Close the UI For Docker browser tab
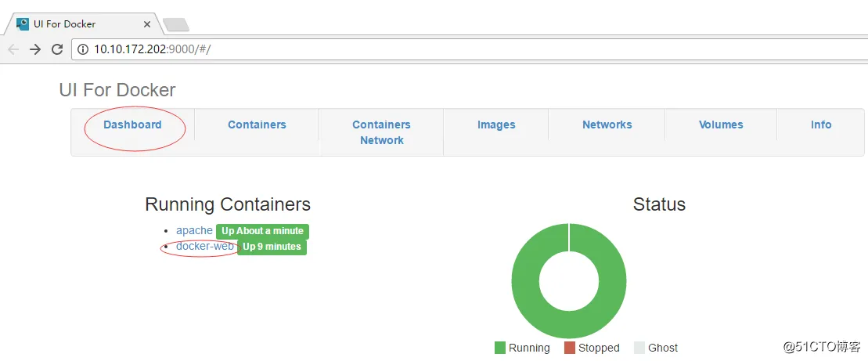868x361 pixels. pyautogui.click(x=146, y=24)
